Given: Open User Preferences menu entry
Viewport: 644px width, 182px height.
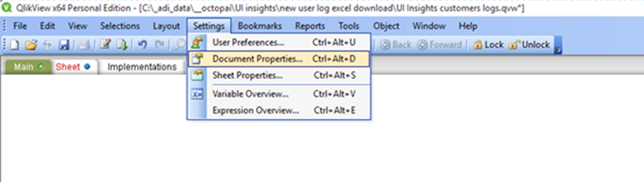Looking at the screenshot, I should 248,42.
